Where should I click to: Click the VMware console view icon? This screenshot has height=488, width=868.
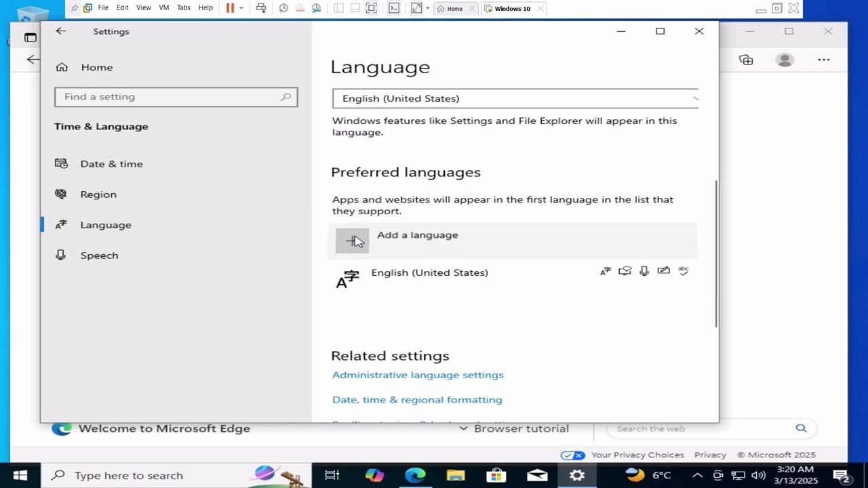[x=394, y=8]
